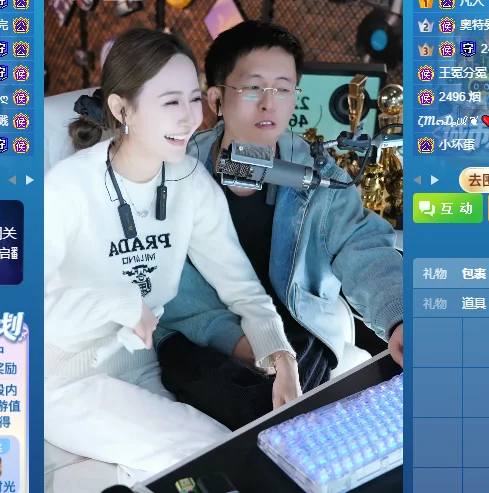Select the stylized ζM username row

tap(451, 121)
